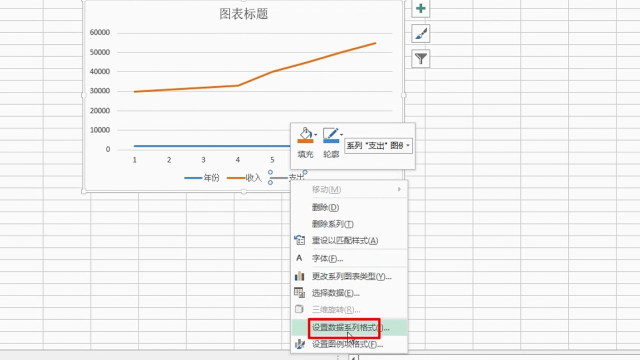Open the Chart Styles brush button
The height and width of the screenshot is (360, 640).
pos(420,34)
